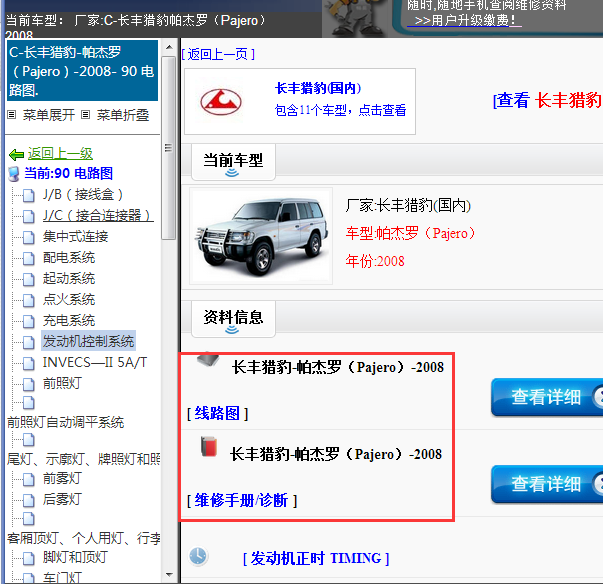Click the Changfeng Liebao red logo

coord(221,102)
